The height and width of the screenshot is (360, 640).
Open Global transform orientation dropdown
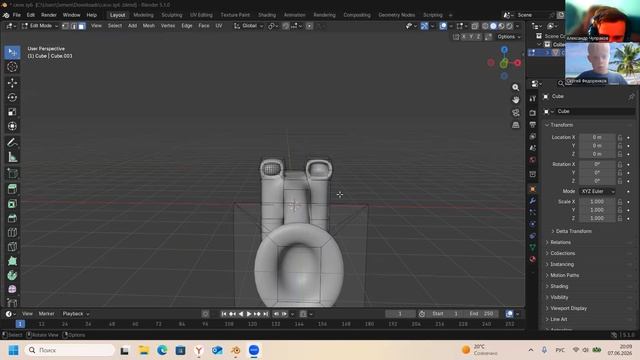[249, 26]
